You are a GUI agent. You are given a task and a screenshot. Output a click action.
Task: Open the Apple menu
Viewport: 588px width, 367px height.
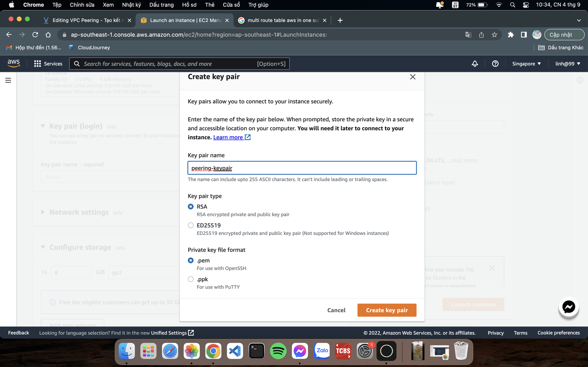tap(11, 5)
